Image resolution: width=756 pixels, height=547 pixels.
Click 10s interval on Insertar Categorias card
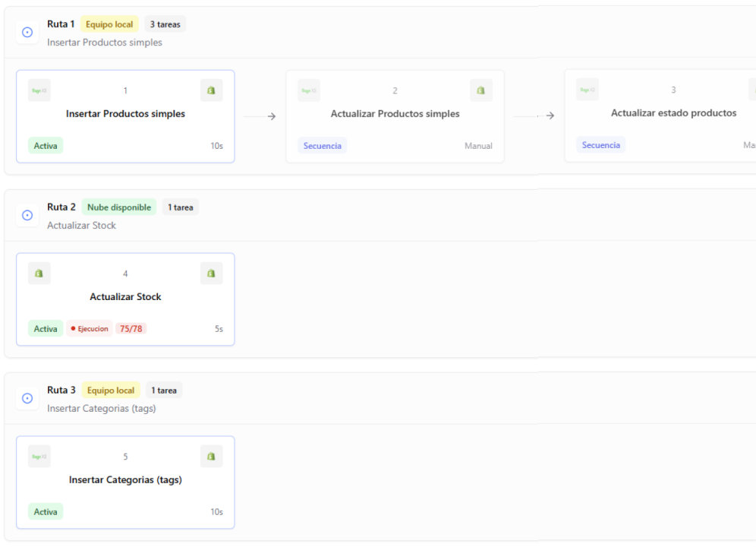(216, 512)
